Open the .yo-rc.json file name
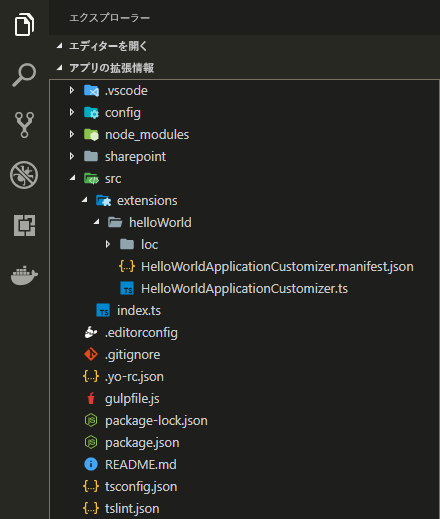This screenshot has height=519, width=440. tap(134, 377)
